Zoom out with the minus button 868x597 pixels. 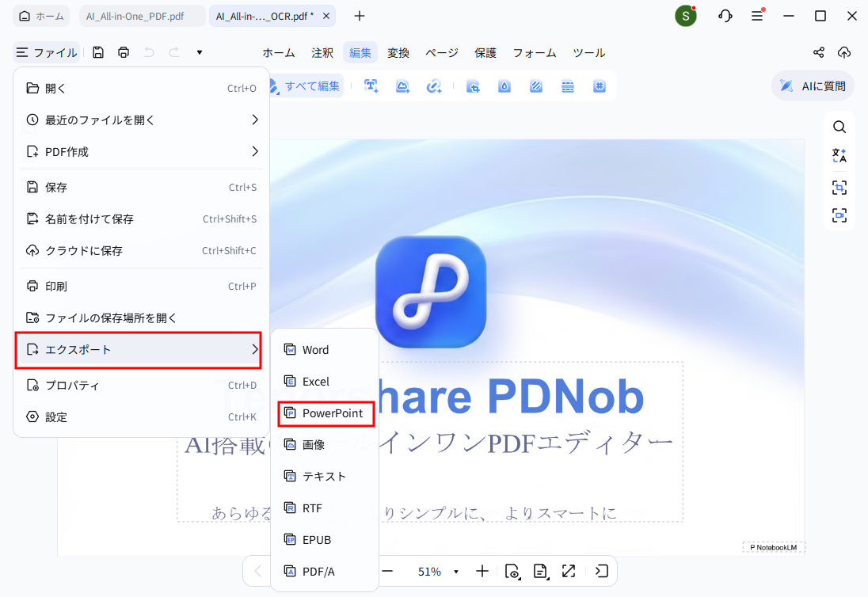click(387, 571)
